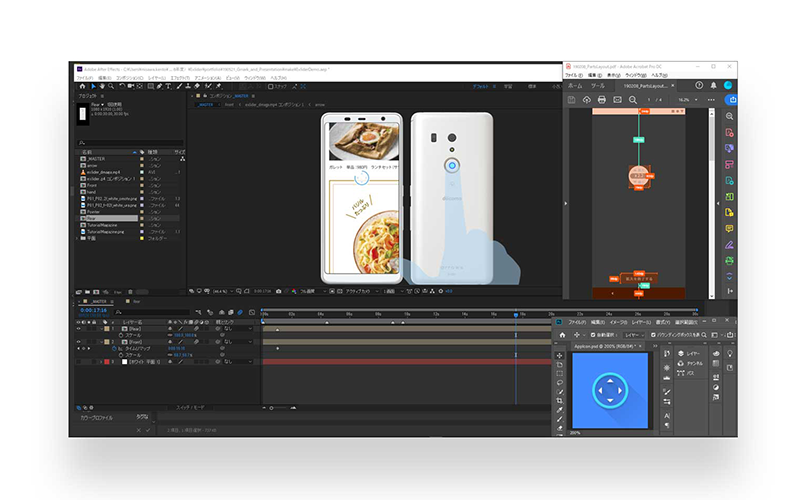The width and height of the screenshot is (800, 500).
Task: Toggle the Snap (スナップ) checkbox in After Effects
Action: click(270, 87)
